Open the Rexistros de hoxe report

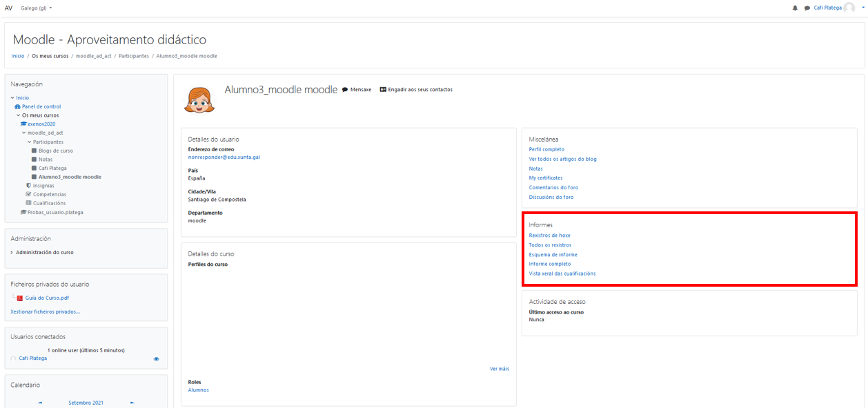coord(549,236)
